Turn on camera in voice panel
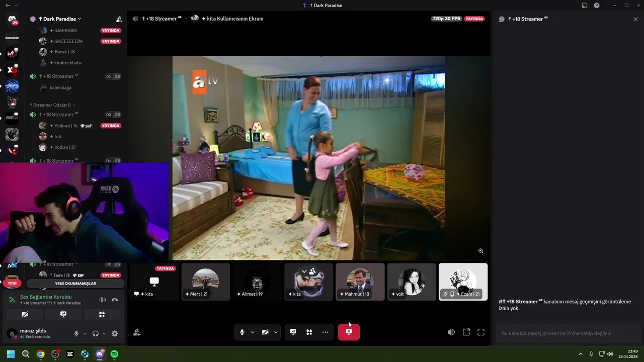This screenshot has height=362, width=644. [25, 314]
